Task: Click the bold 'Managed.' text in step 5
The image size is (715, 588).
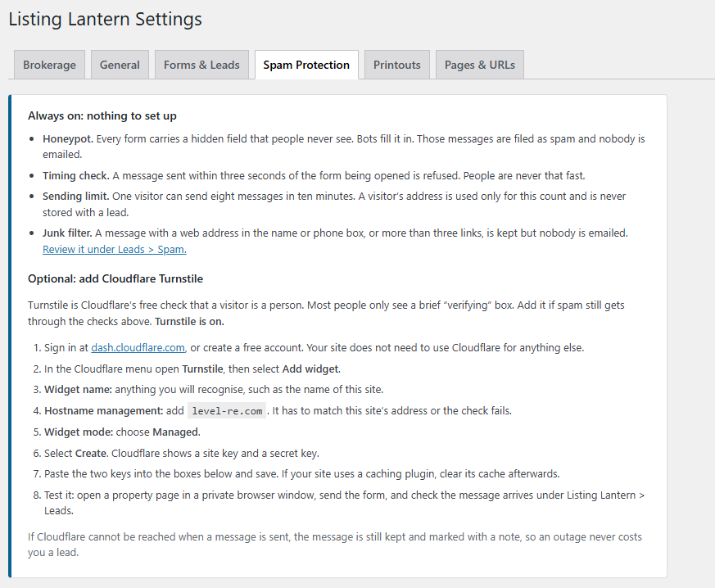Action: click(x=176, y=432)
